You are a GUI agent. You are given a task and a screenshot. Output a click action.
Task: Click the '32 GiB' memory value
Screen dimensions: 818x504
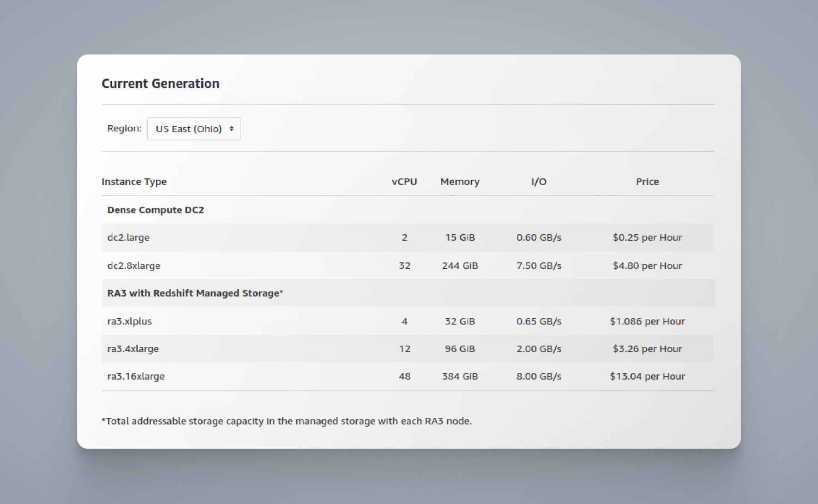pyautogui.click(x=460, y=321)
